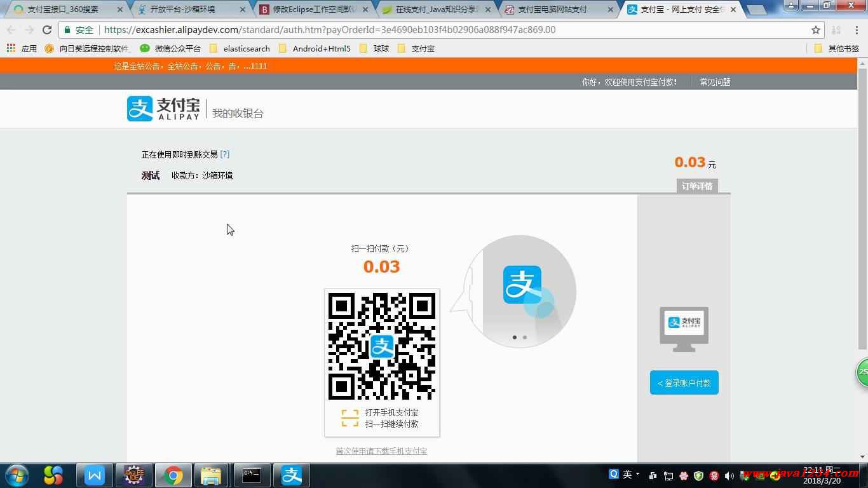Click the 收款方: 沙箱环境 text

[202, 175]
